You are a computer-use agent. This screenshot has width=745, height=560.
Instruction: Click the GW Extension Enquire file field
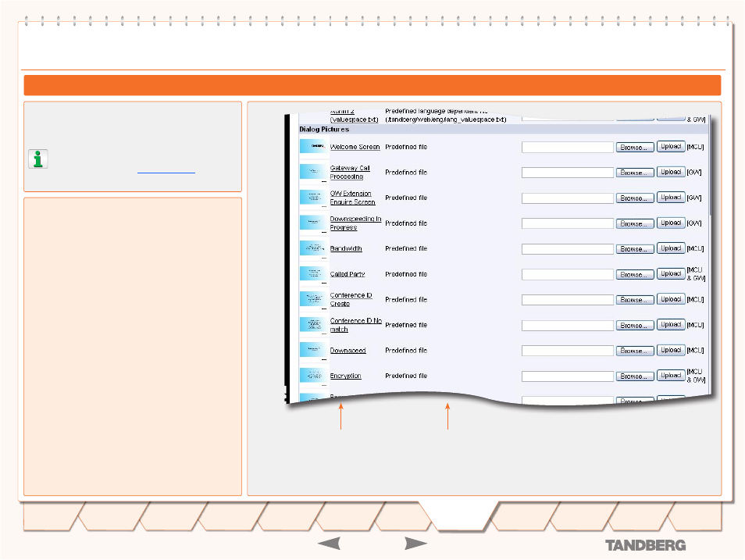[x=567, y=198]
